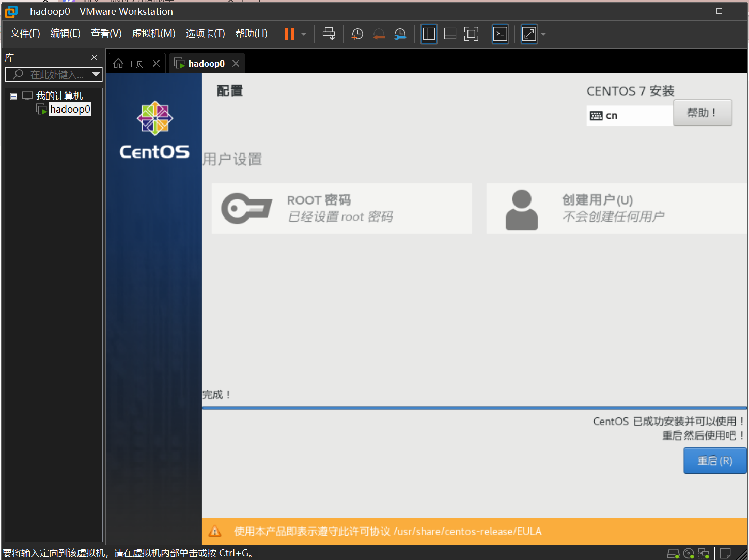
Task: Click the library search input field
Action: [x=54, y=74]
